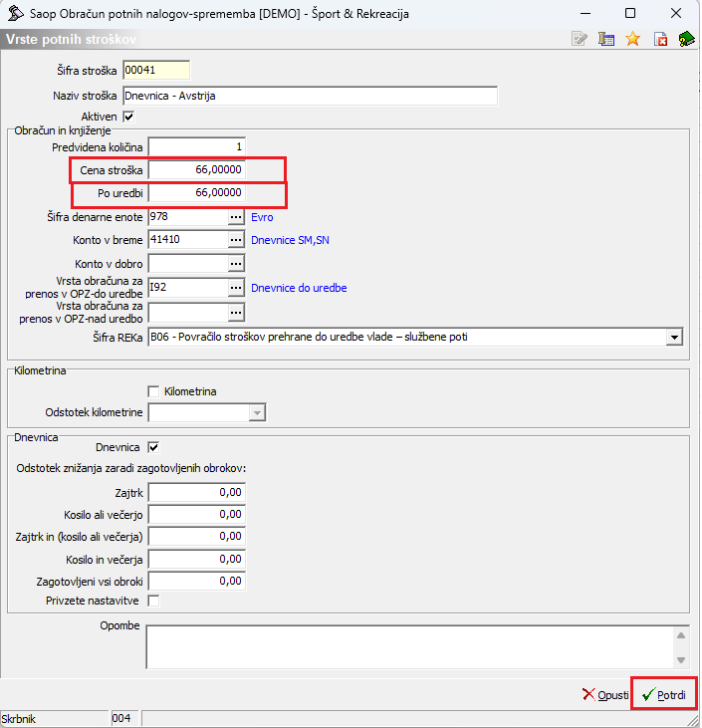Expand the Šifra REKa dropdown

tap(674, 337)
